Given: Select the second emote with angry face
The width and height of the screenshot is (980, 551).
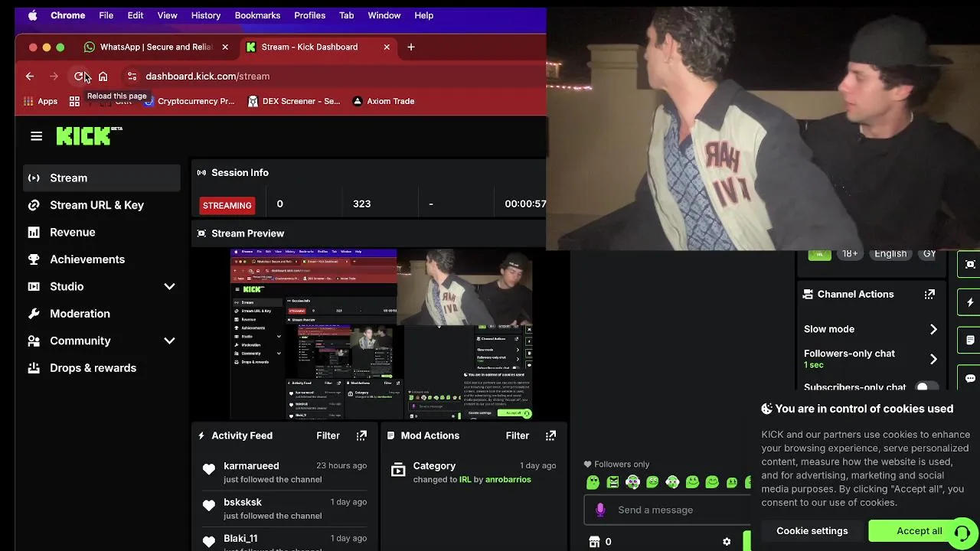Looking at the screenshot, I should coord(612,482).
